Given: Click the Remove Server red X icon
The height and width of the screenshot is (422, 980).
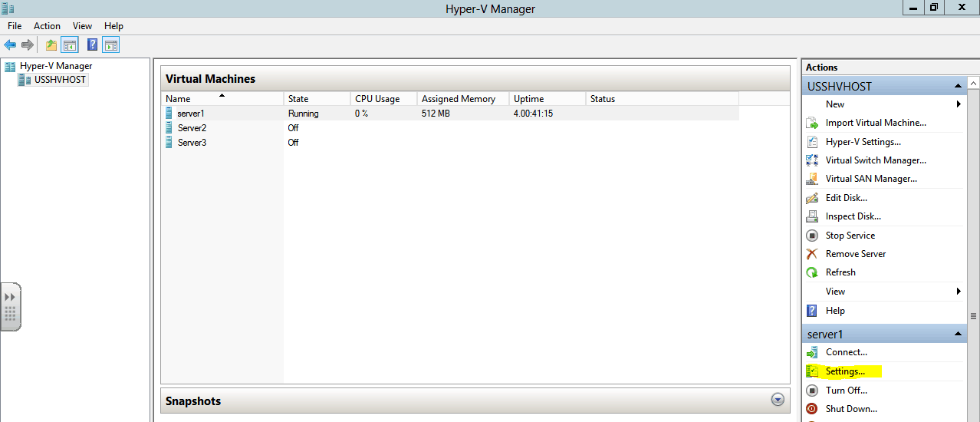Looking at the screenshot, I should tap(812, 254).
